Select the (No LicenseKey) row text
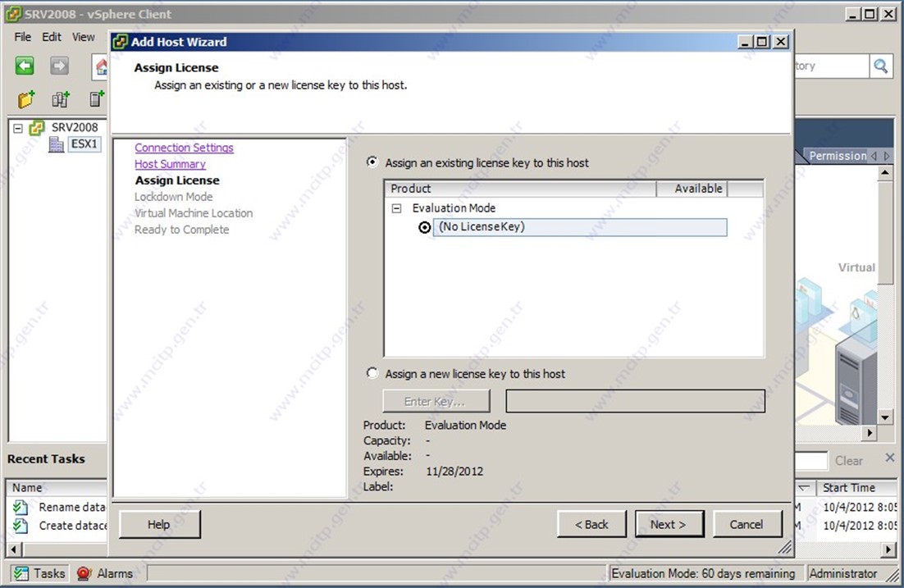Viewport: 904px width, 588px height. [482, 226]
